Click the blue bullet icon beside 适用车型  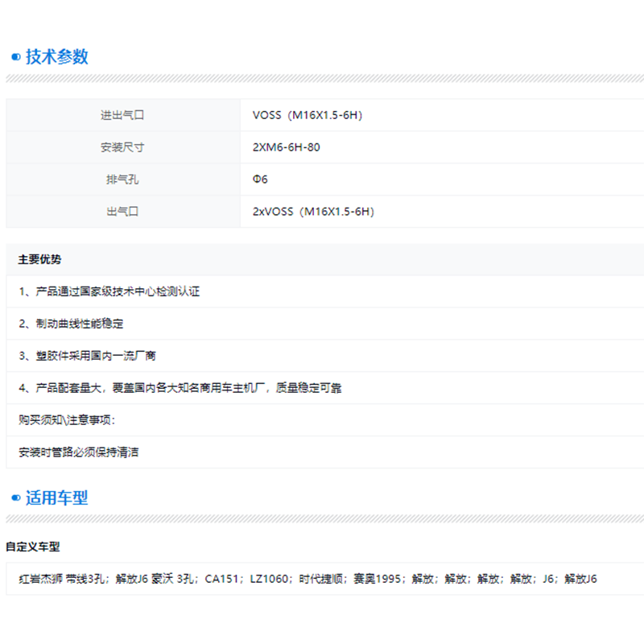click(15, 498)
